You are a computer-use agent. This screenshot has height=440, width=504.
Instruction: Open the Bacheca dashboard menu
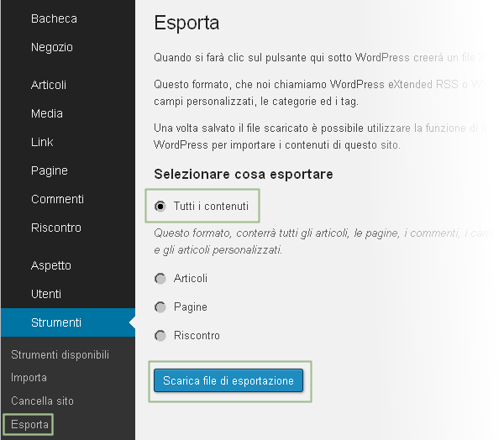(54, 18)
